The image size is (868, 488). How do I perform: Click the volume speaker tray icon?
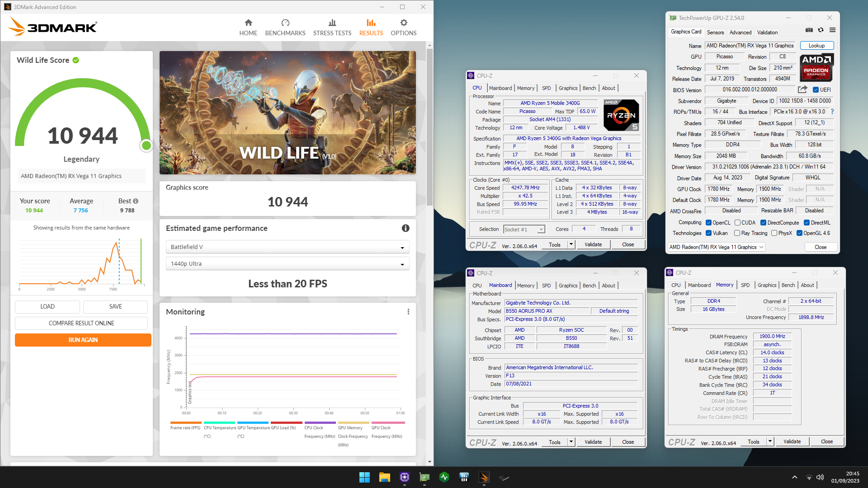click(820, 477)
